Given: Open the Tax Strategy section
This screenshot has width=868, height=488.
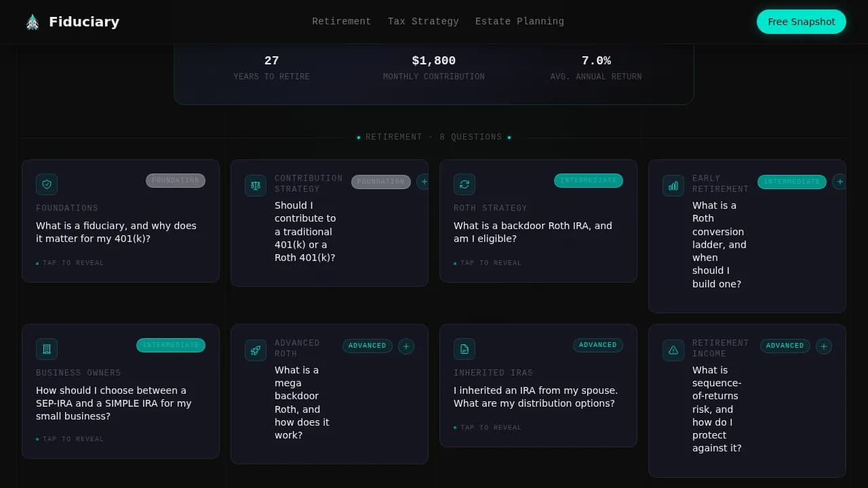Looking at the screenshot, I should [423, 21].
